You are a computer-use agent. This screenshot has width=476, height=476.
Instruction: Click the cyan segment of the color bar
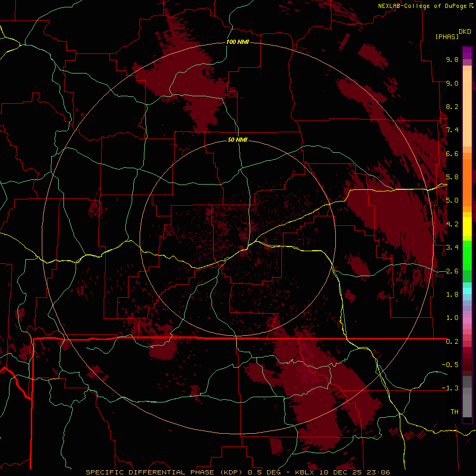coord(467,290)
